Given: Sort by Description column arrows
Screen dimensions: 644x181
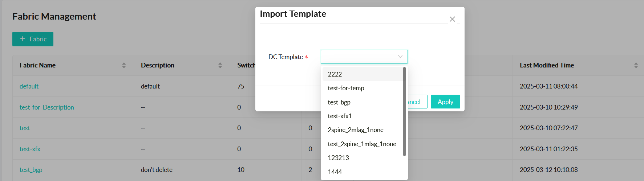Looking at the screenshot, I should (x=220, y=65).
